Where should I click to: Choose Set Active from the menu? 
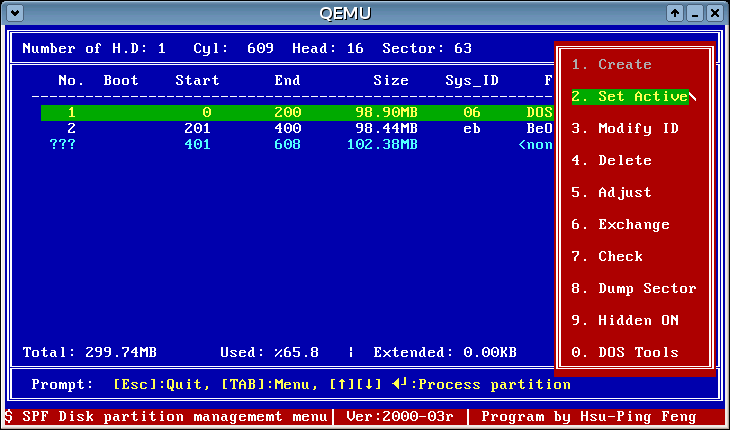click(630, 96)
